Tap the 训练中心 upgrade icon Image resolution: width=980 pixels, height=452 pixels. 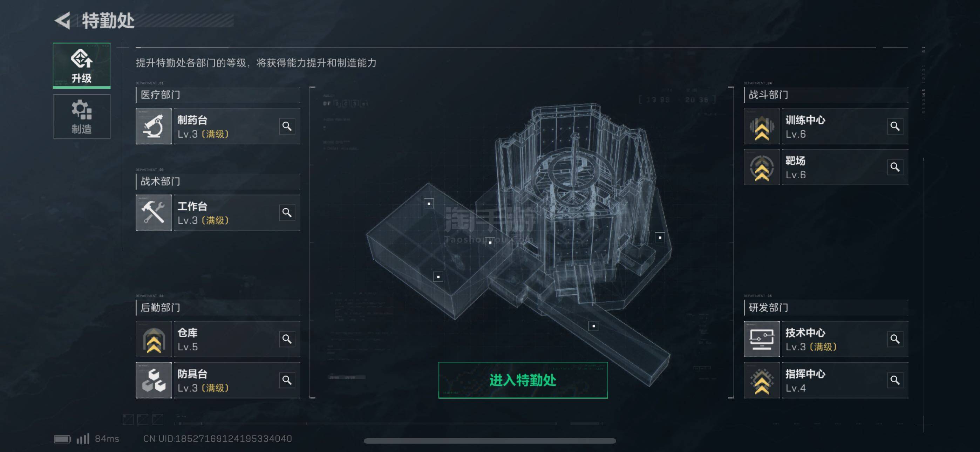[x=762, y=126]
